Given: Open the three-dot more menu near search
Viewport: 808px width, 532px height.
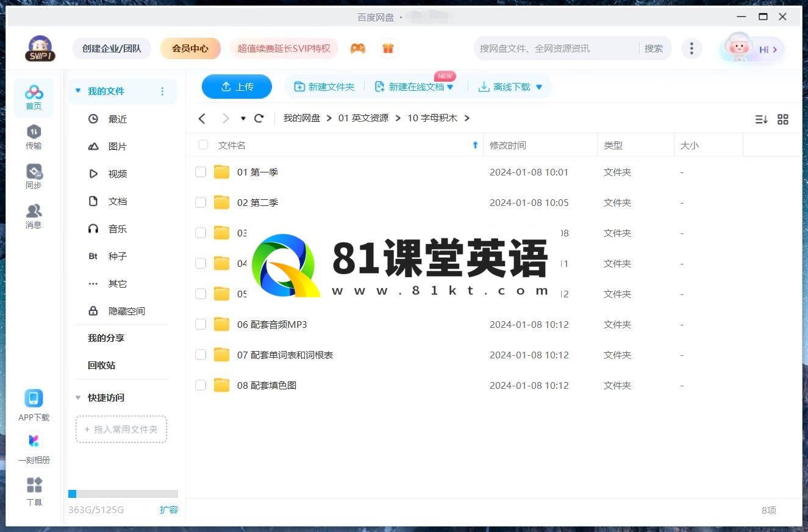Looking at the screenshot, I should tap(691, 49).
